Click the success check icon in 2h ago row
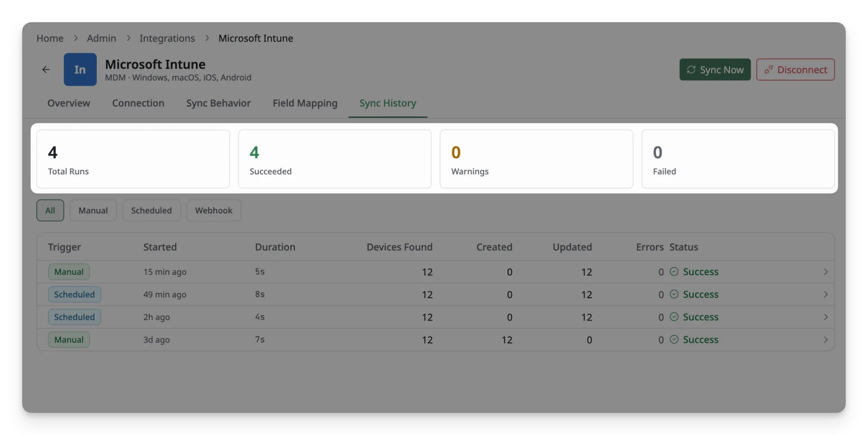Screen dimensions: 868x435 coord(674,317)
